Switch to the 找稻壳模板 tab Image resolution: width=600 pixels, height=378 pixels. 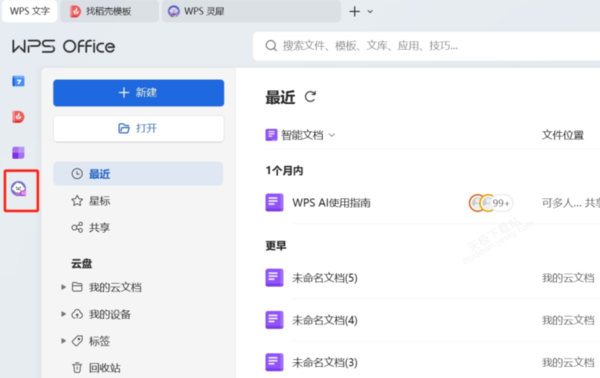point(109,11)
